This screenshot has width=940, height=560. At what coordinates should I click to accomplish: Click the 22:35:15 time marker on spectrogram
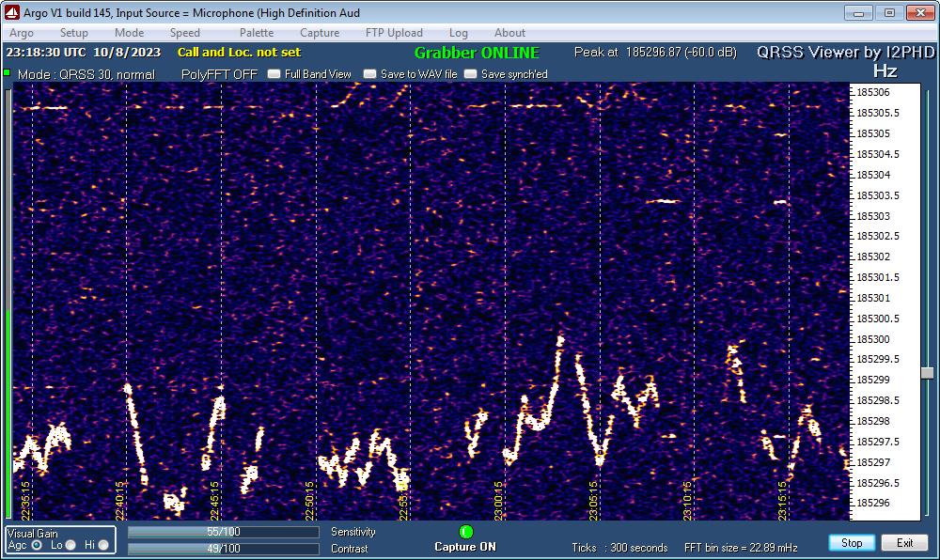point(25,500)
